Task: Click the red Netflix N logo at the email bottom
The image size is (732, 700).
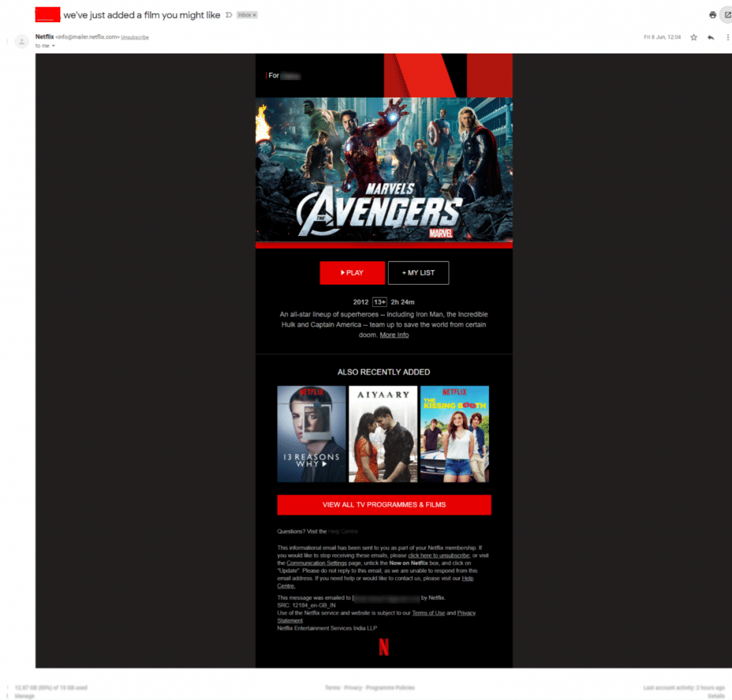Action: [x=384, y=647]
